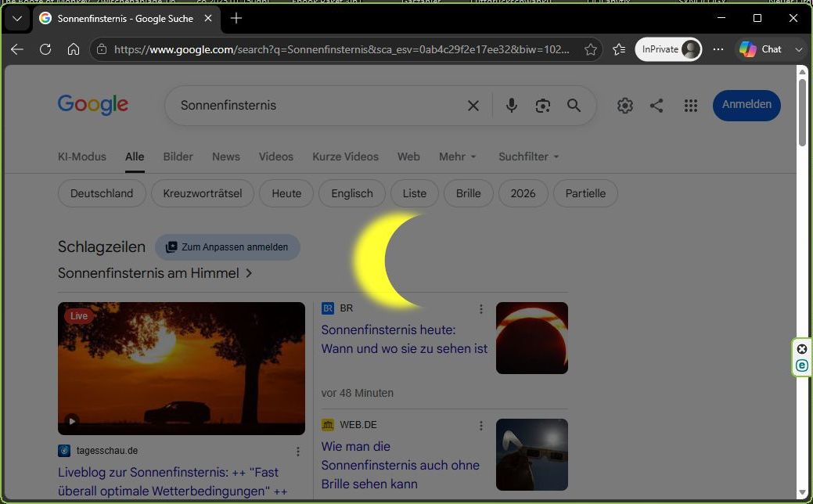The width and height of the screenshot is (813, 504).
Task: Select the Liste suggestion chip
Action: pyautogui.click(x=414, y=193)
